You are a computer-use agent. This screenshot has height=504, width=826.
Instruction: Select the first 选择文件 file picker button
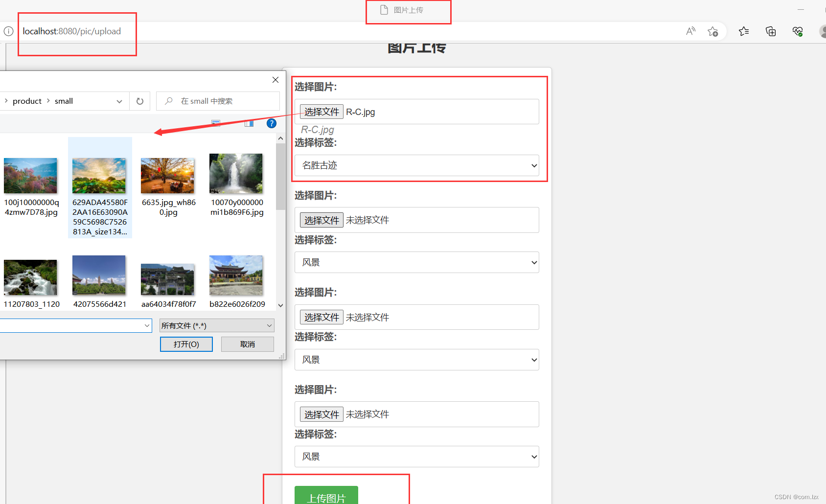click(321, 112)
